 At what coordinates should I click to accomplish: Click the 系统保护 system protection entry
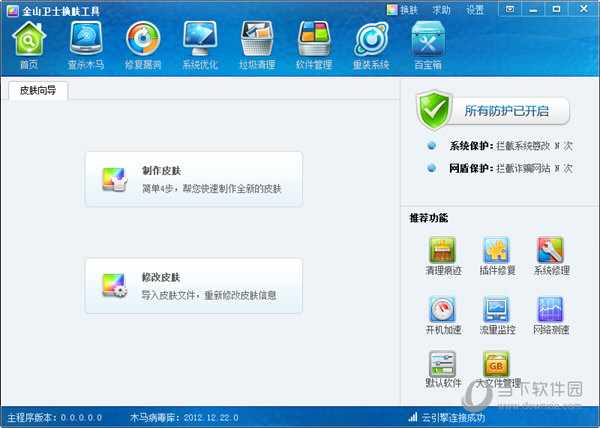click(x=511, y=146)
